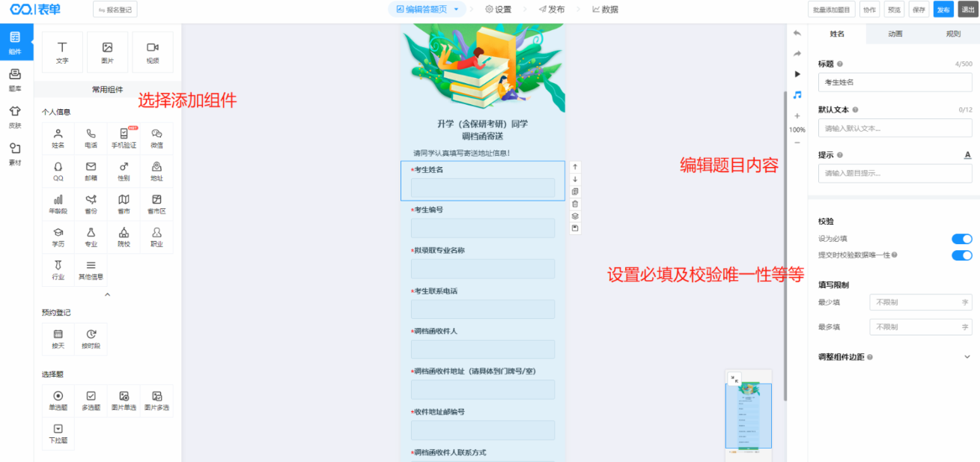Open the 皮肤 skin sidebar panel

click(15, 116)
